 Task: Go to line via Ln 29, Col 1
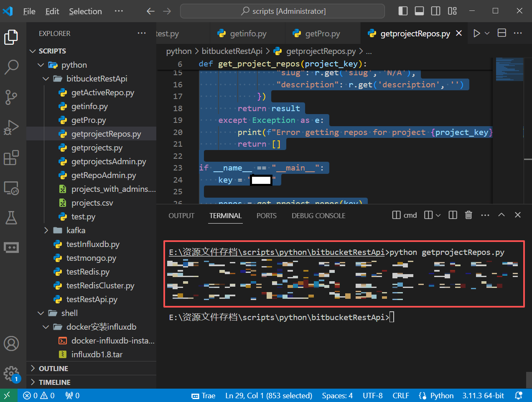click(269, 395)
